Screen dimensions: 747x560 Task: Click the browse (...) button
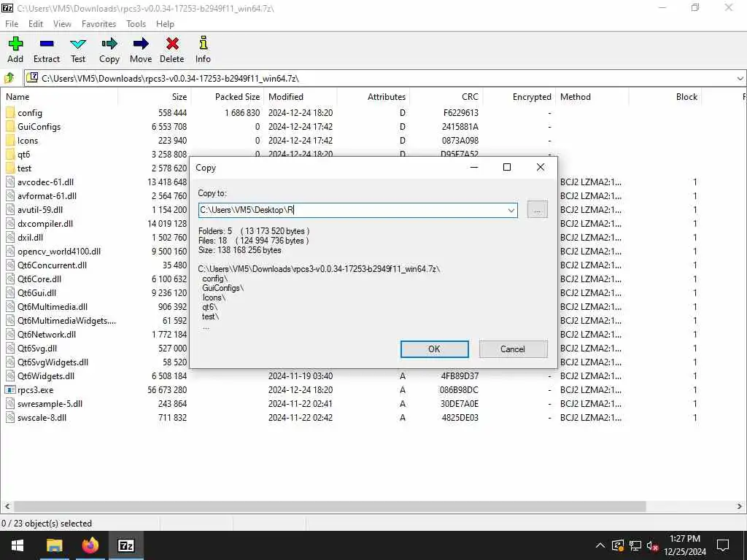[x=538, y=210]
